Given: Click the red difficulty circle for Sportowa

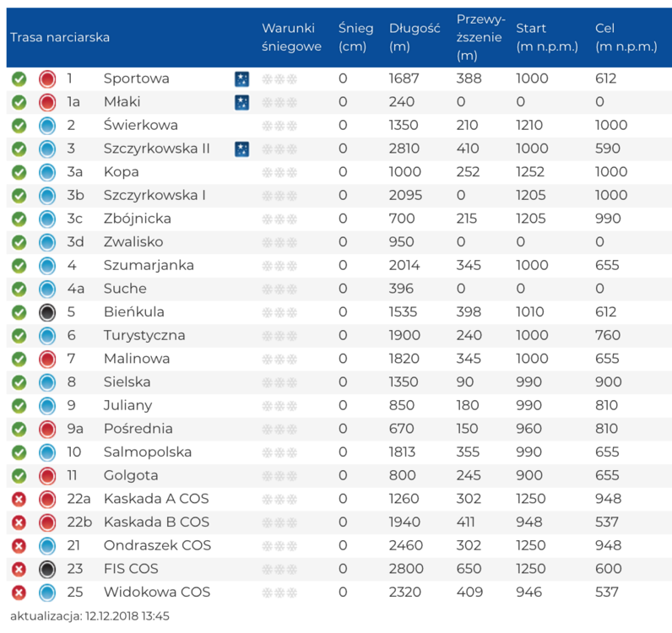Looking at the screenshot, I should [47, 79].
